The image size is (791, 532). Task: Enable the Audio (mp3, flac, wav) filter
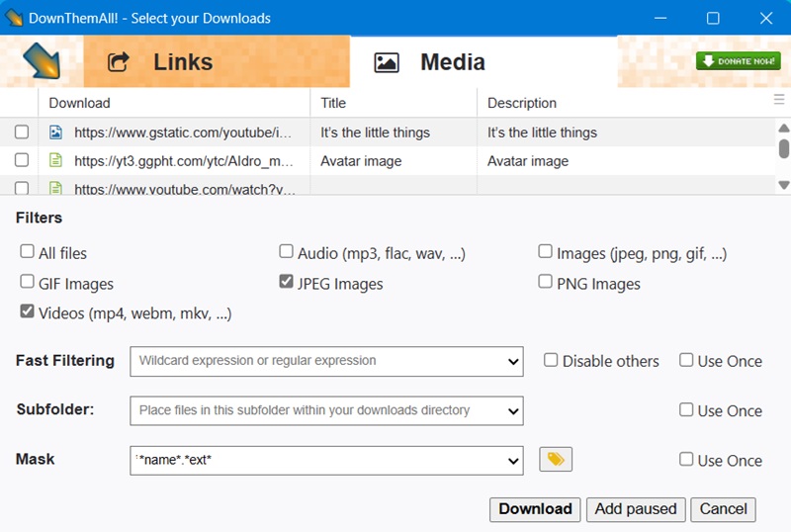(286, 251)
